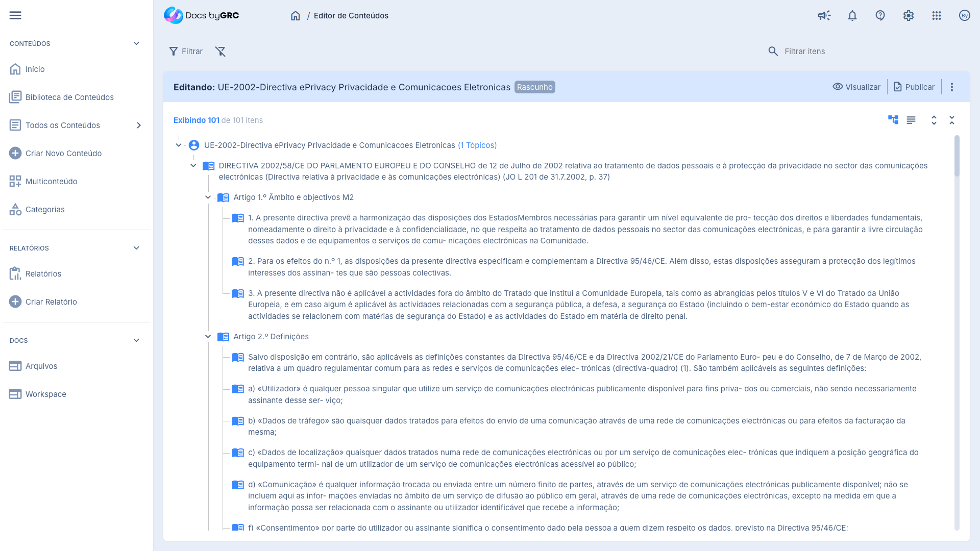Open the notifications bell
This screenshot has width=980, height=551.
(852, 16)
